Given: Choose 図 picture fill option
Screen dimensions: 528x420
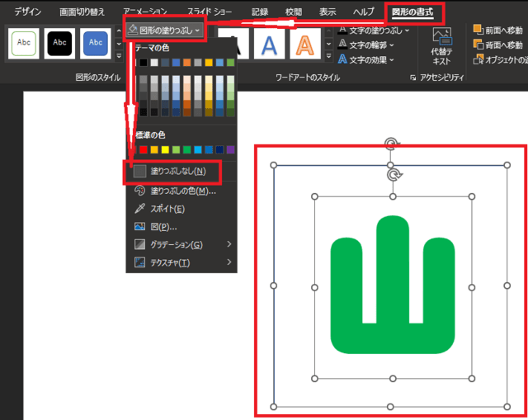Looking at the screenshot, I should [x=139, y=226].
